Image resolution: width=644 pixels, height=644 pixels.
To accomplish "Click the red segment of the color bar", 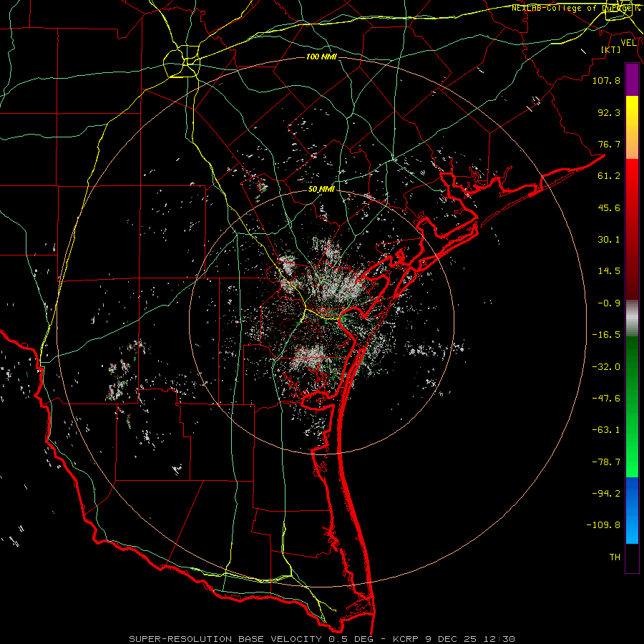I will pyautogui.click(x=632, y=229).
